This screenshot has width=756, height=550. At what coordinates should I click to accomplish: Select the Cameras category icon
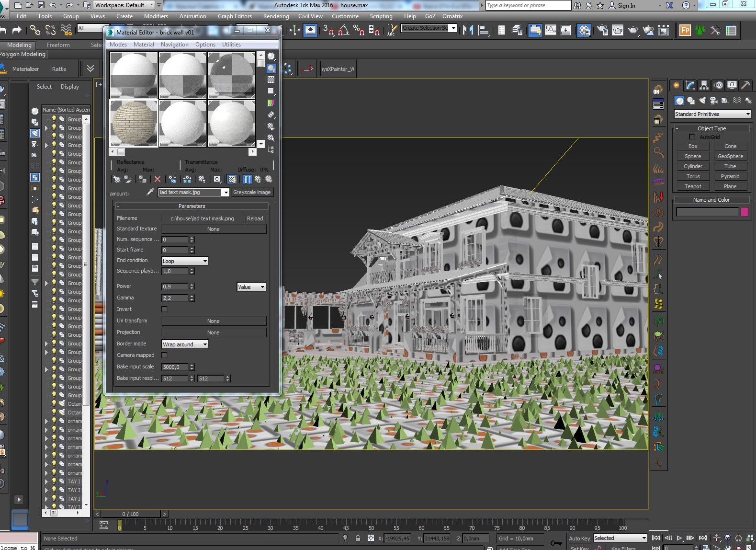tap(714, 101)
